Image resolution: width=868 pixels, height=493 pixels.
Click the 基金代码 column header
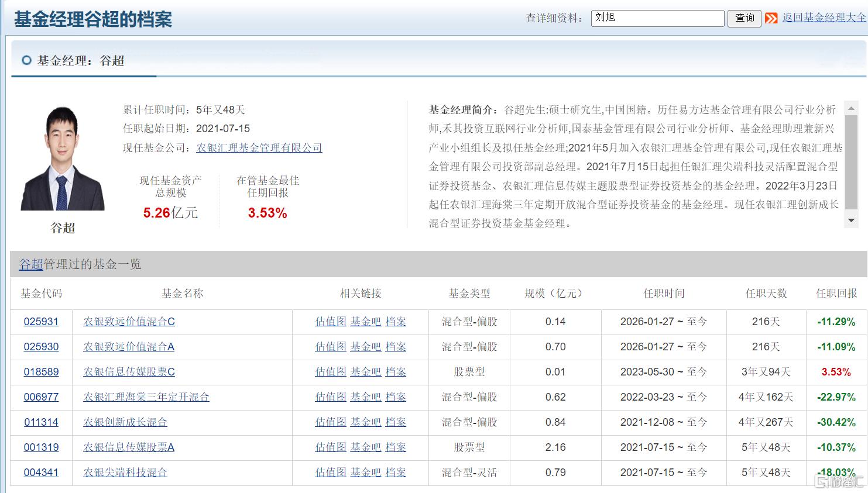point(41,294)
